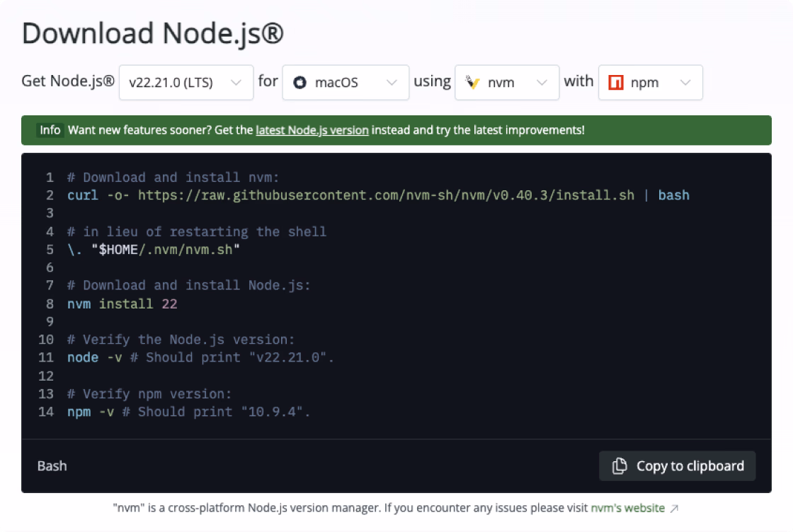
Task: Open the nvm installer dropdown
Action: 507,82
